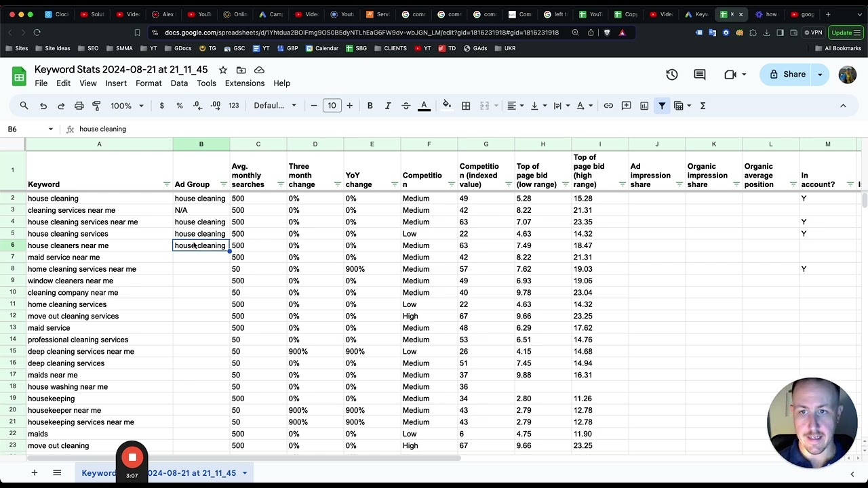The height and width of the screenshot is (488, 868).
Task: Open the all sheets list
Action: (x=57, y=473)
